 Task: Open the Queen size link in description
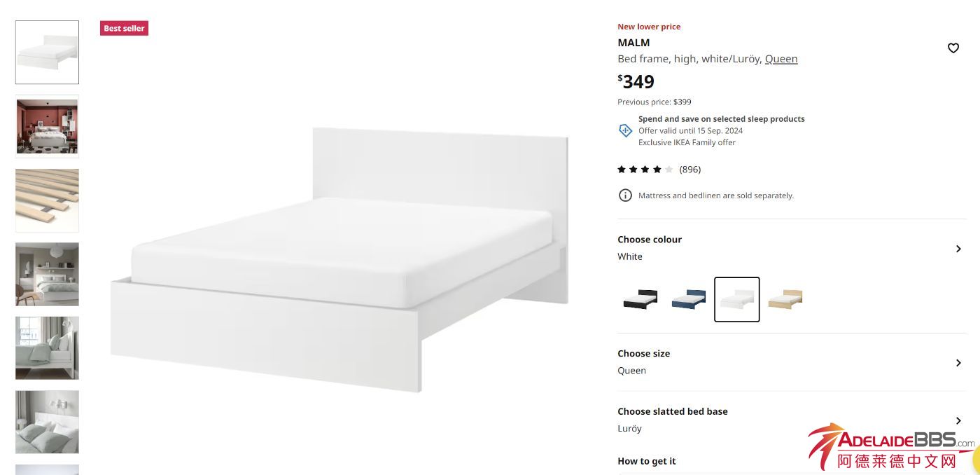[781, 59]
